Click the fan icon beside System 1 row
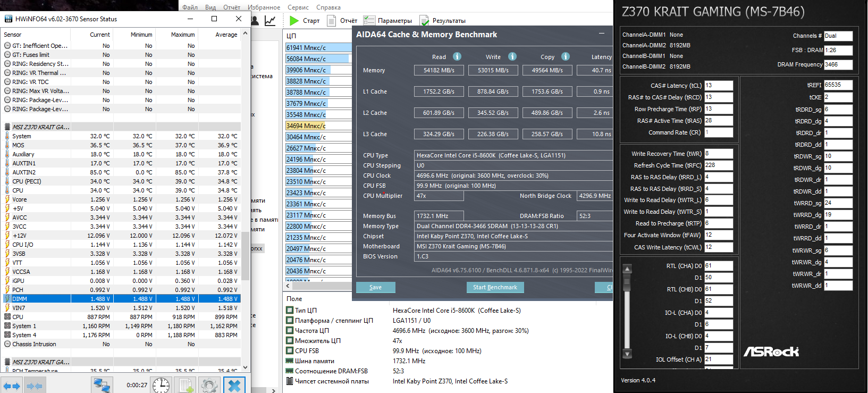The height and width of the screenshot is (393, 868). pyautogui.click(x=7, y=326)
